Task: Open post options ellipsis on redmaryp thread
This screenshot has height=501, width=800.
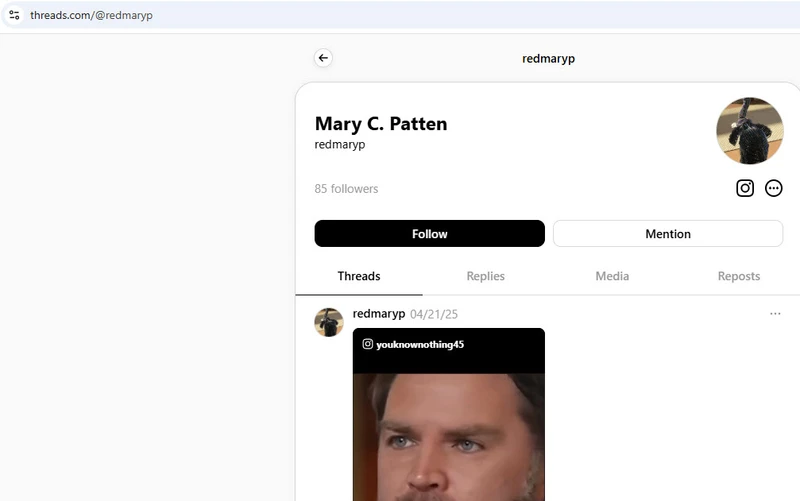Action: (x=775, y=314)
